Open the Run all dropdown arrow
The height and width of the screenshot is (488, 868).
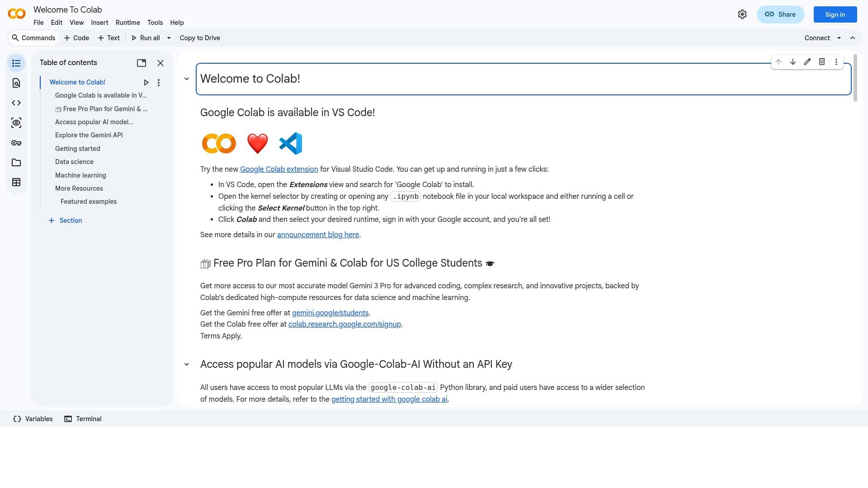pos(169,38)
